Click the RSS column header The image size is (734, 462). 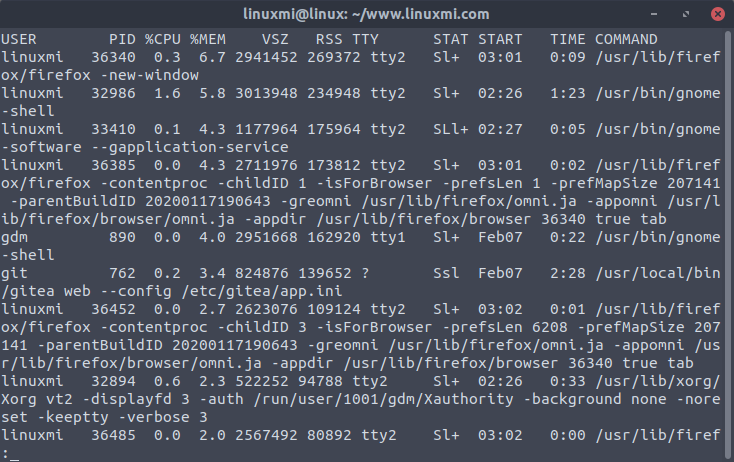tap(329, 38)
